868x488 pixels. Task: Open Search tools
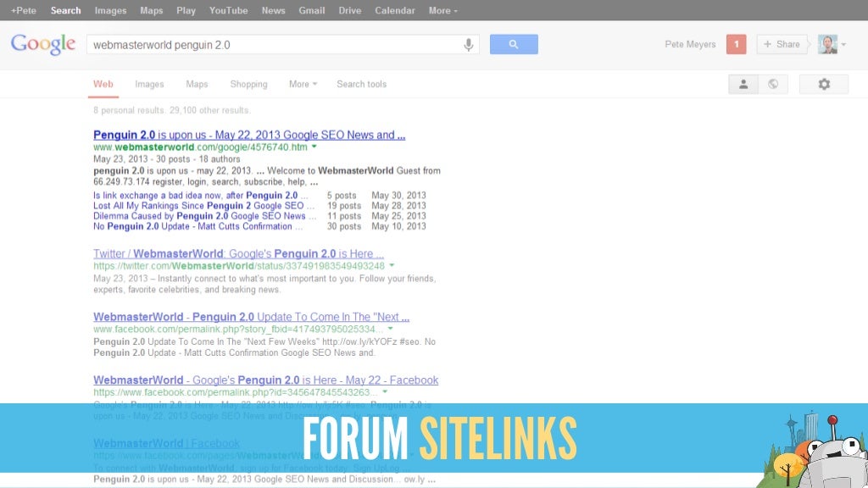coord(361,84)
